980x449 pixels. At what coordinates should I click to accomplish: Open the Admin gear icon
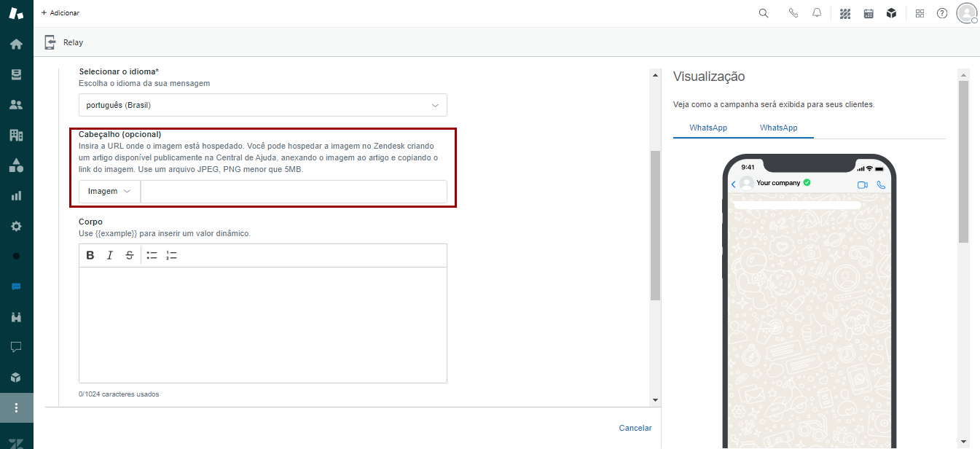(16, 226)
